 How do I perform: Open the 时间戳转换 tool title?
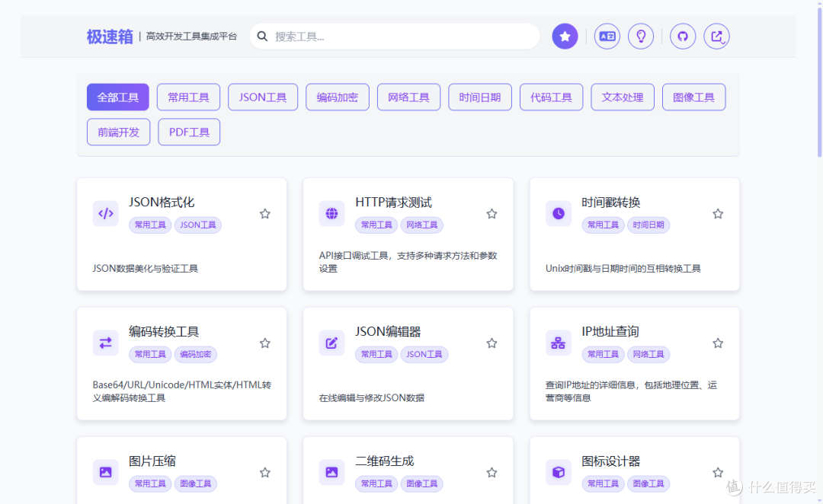611,202
